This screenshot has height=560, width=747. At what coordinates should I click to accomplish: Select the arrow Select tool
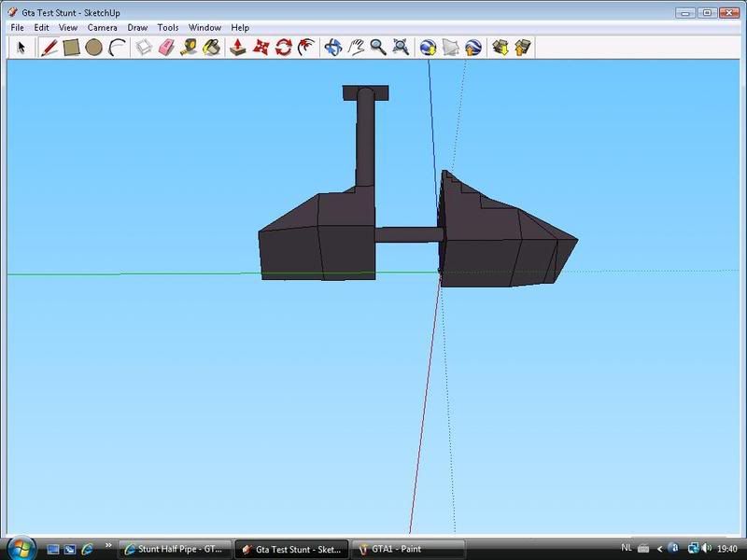coord(21,48)
